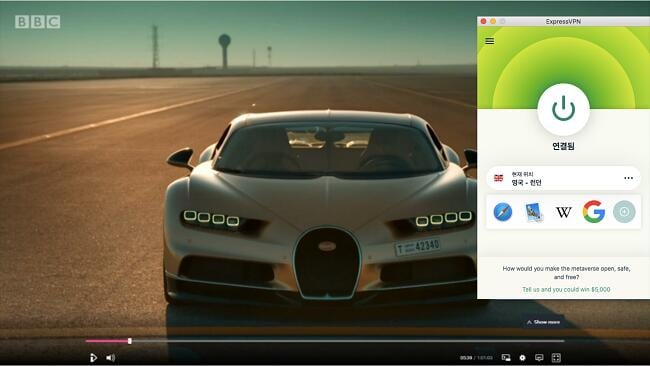The width and height of the screenshot is (650, 366).
Task: Enable picture-in-picture mode in player
Action: tap(506, 358)
